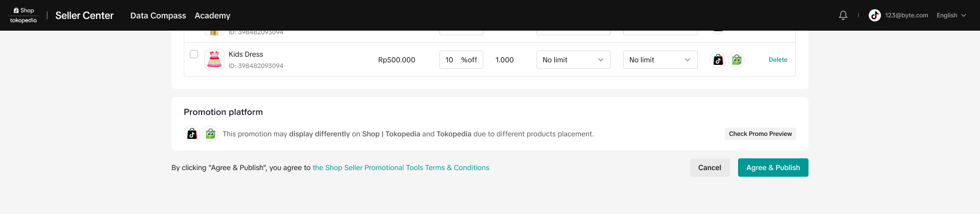Click Tokopedia owl icon in Kids Dress row
The image size is (980, 214).
pos(737,60)
